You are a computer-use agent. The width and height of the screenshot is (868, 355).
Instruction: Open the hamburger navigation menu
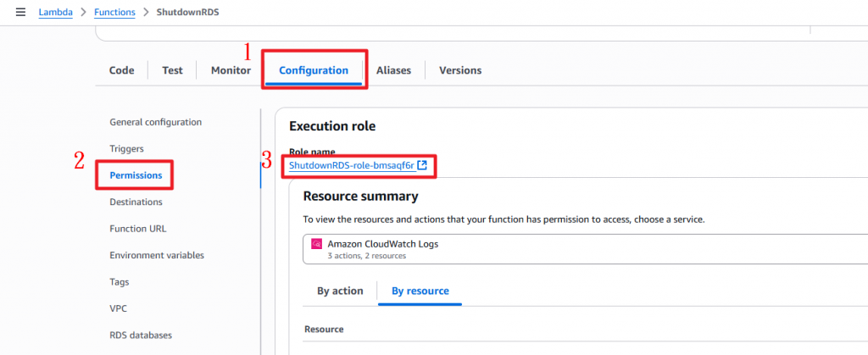[20, 12]
